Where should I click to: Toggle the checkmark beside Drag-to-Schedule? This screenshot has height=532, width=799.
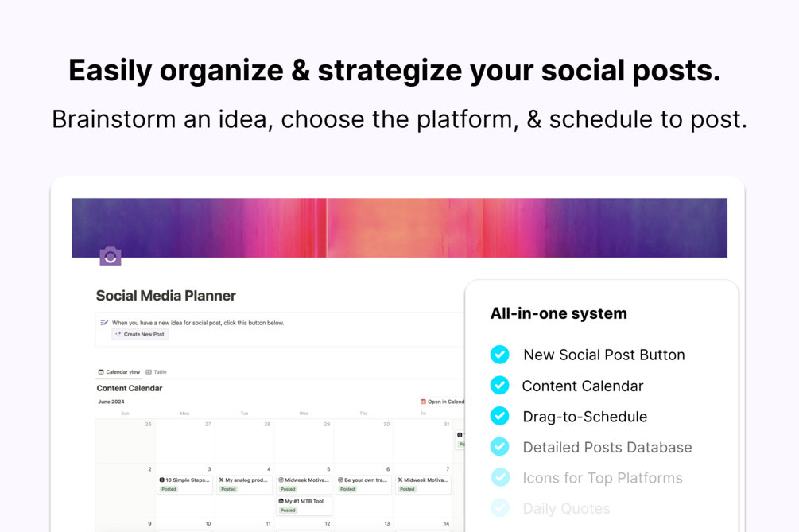pyautogui.click(x=499, y=416)
